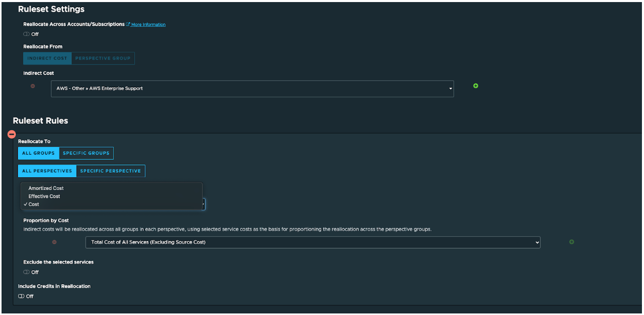This screenshot has height=315, width=644.
Task: Enable Exclude the selected services switch
Action: [x=26, y=272]
